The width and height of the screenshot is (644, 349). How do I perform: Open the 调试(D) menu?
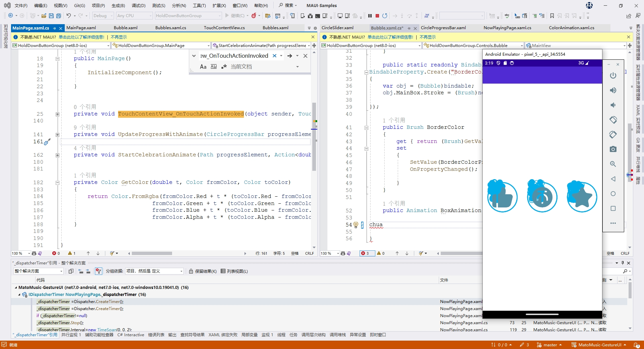click(x=139, y=5)
